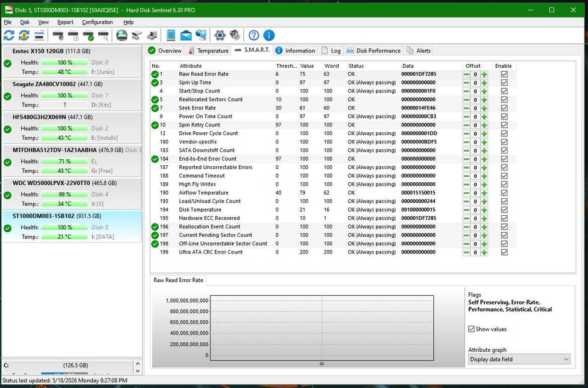Toggle Enable checkbox for Current Pending Sector Count
588x388 pixels.
(505, 235)
